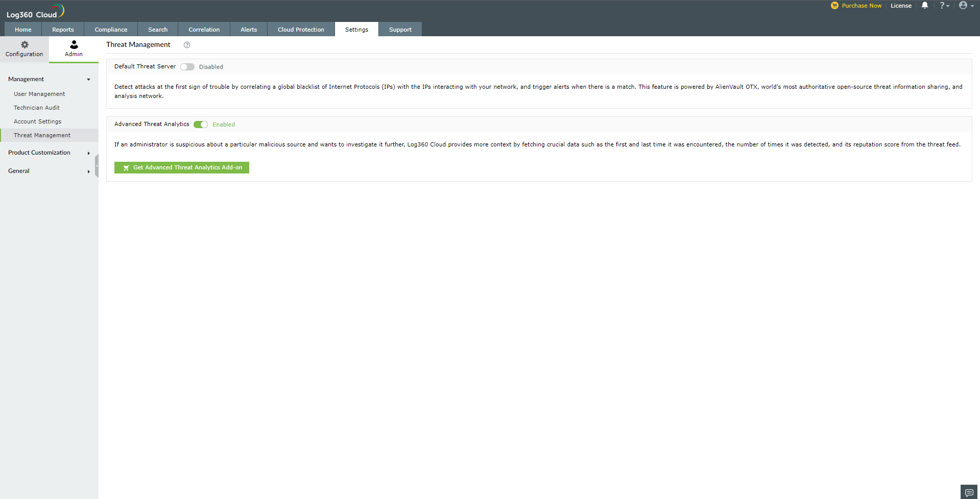Click the Enabled status text
The image size is (980, 499).
224,124
